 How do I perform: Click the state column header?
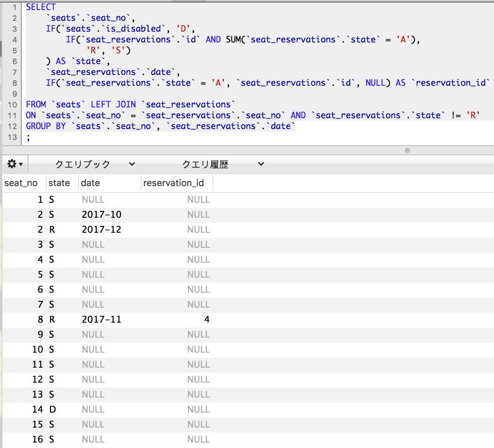(59, 183)
